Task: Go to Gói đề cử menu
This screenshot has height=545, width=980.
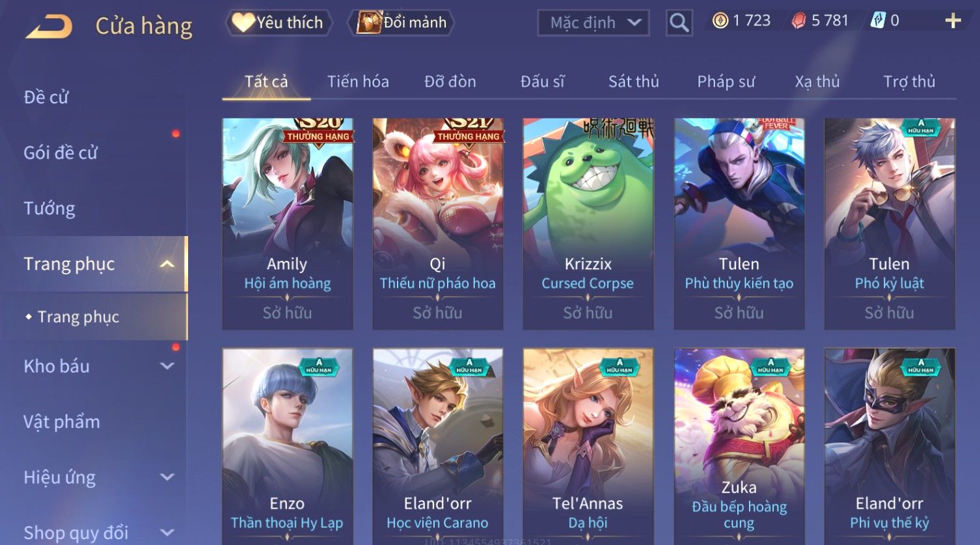Action: click(61, 153)
